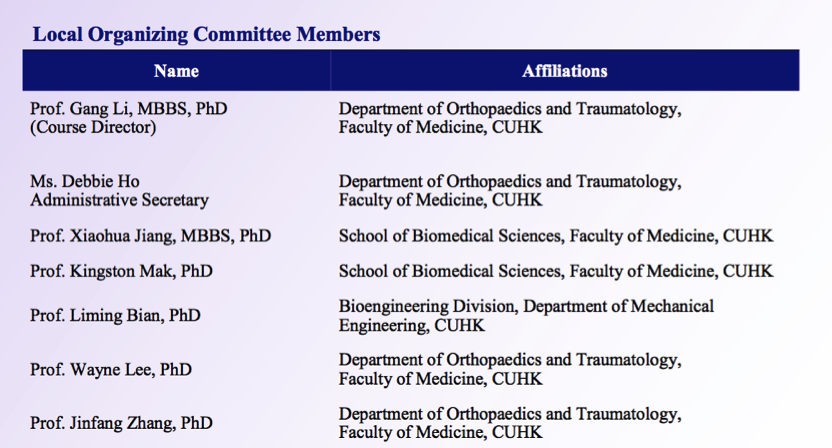Select Prof. Jinfang Zhang, PhD
Screen dimensions: 832x448
tap(121, 423)
